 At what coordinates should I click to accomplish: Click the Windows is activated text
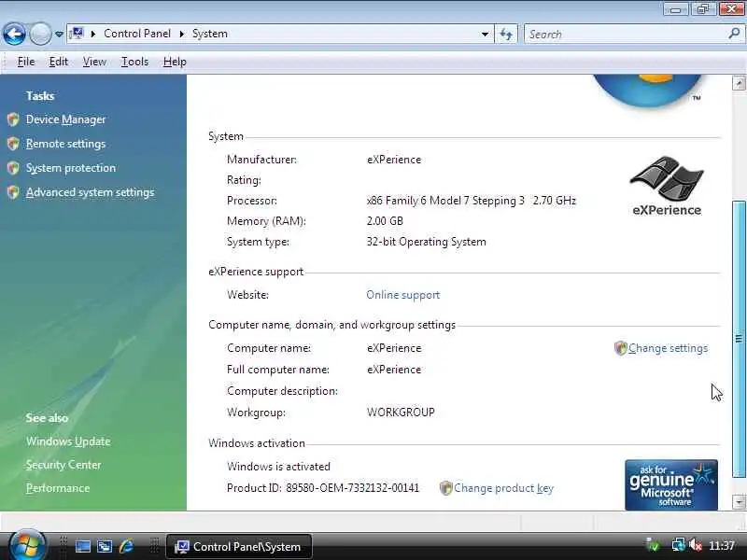278,467
